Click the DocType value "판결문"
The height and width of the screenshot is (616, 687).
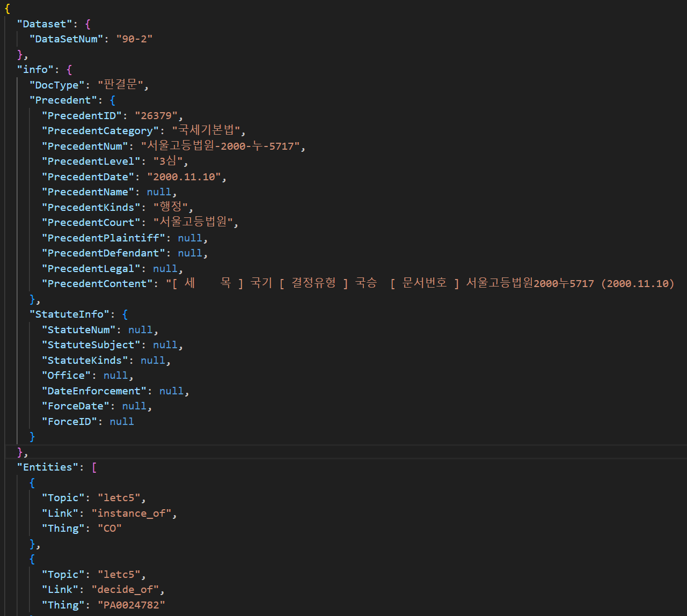tap(121, 85)
